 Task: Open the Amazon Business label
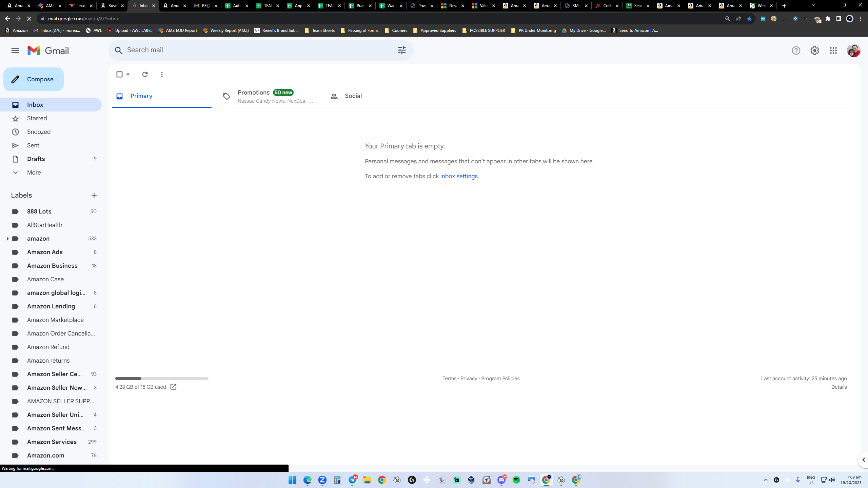(x=51, y=266)
